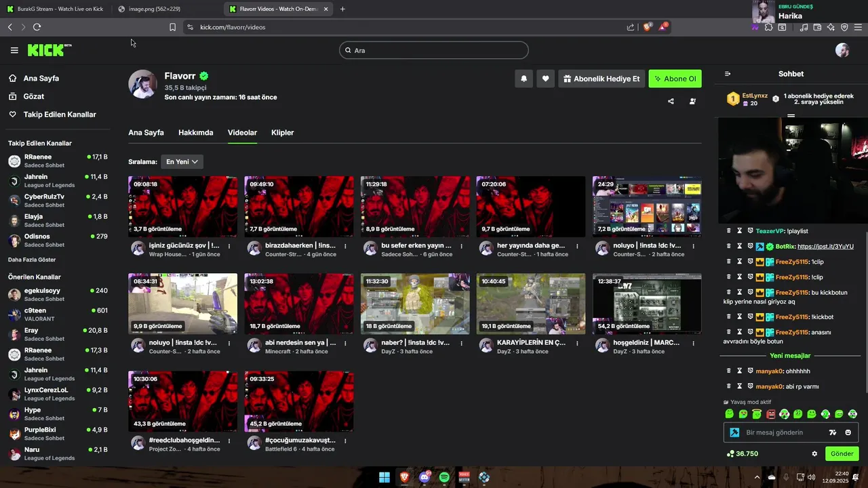Open Brave VPN shield icon
This screenshot has height=488, width=868.
(844, 27)
